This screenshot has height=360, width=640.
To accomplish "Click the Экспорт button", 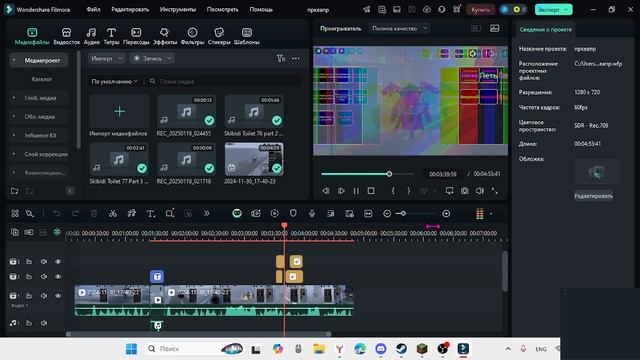I will click(x=553, y=9).
